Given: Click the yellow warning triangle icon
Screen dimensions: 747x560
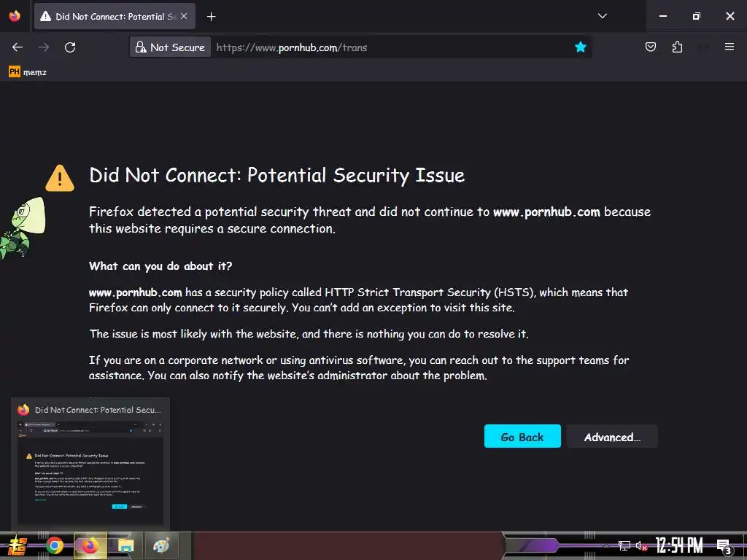Looking at the screenshot, I should [60, 178].
